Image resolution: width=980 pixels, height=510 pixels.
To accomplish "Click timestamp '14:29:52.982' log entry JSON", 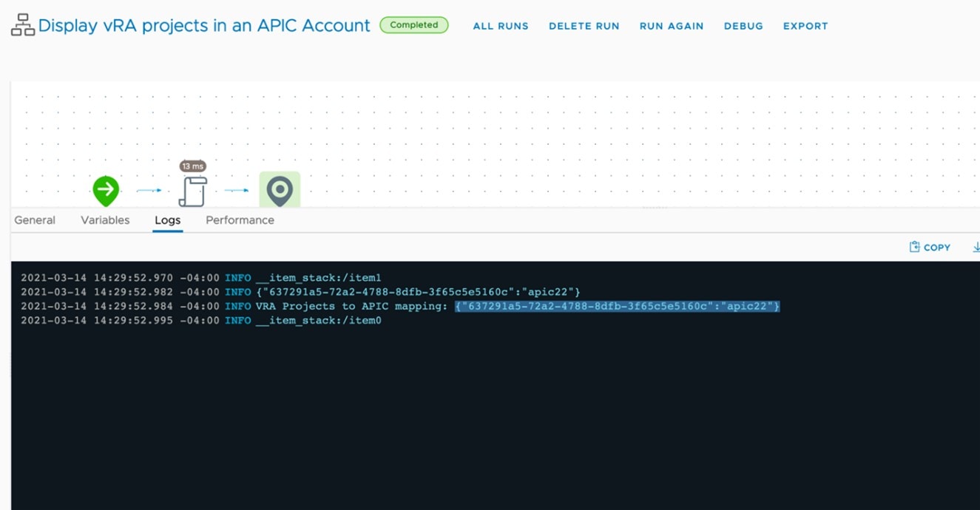I will 418,292.
